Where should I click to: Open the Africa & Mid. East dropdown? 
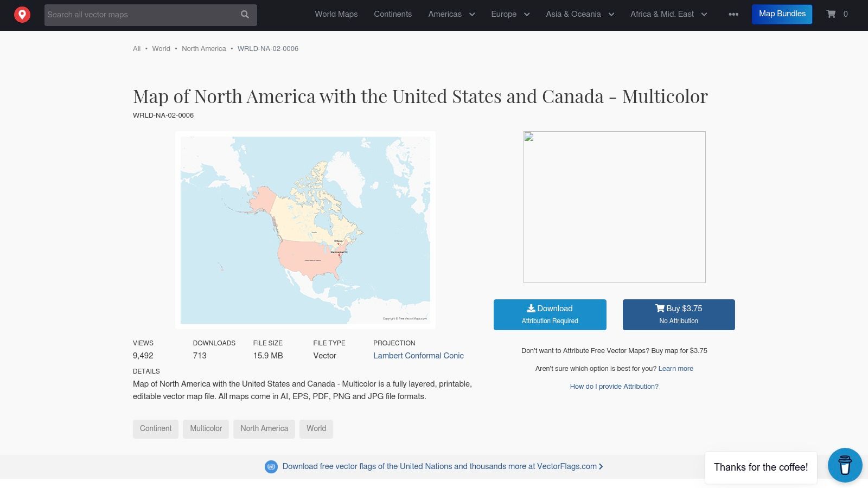(x=669, y=14)
